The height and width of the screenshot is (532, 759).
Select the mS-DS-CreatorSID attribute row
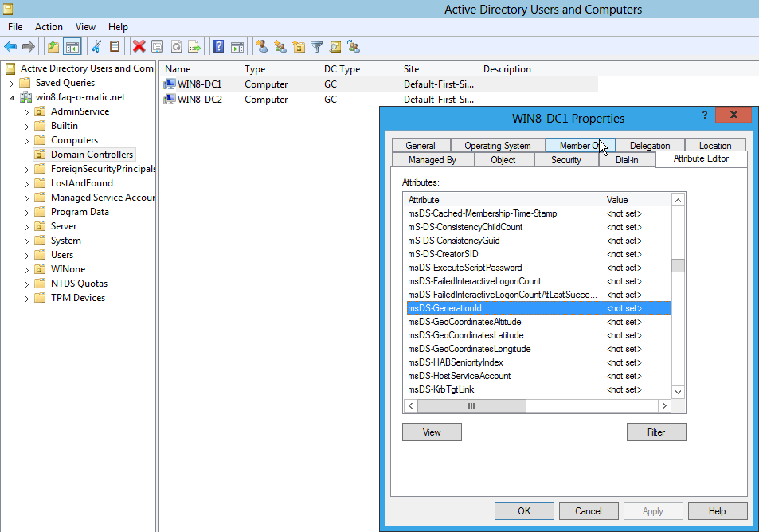pyautogui.click(x=538, y=254)
